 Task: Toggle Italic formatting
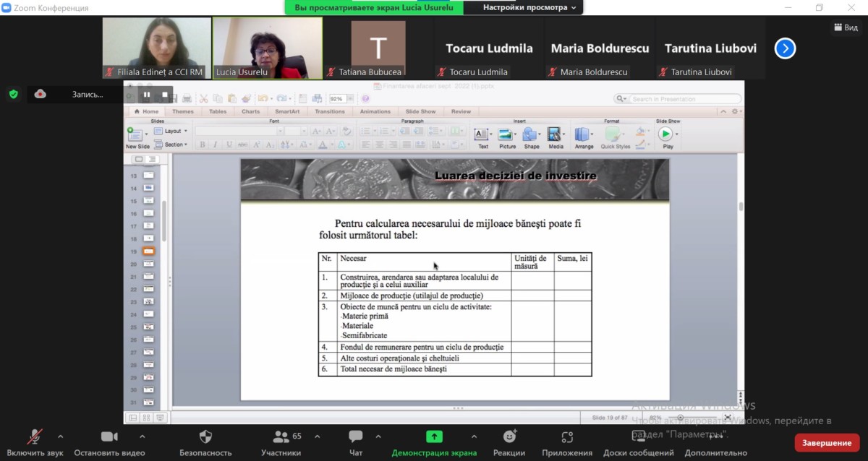216,145
